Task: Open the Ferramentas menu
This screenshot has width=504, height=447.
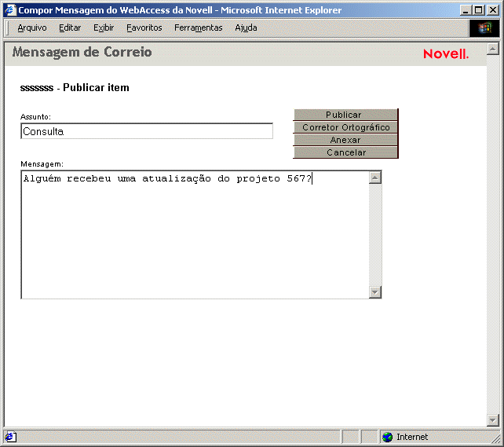Action: pos(199,28)
